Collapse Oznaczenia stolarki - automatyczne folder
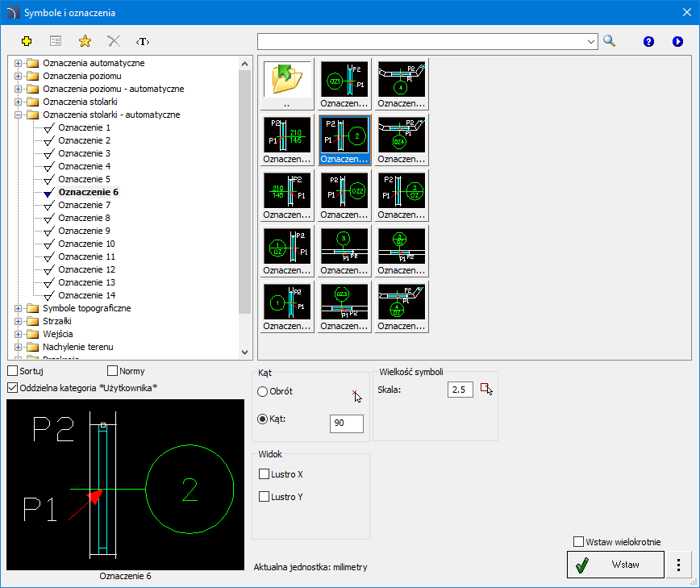 pos(19,115)
